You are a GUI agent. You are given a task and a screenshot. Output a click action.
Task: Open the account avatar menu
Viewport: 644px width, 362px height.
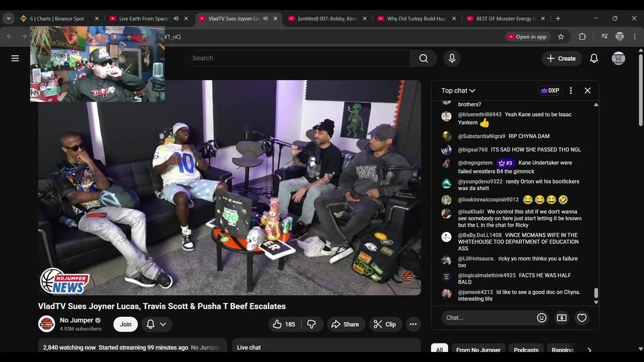click(x=618, y=58)
